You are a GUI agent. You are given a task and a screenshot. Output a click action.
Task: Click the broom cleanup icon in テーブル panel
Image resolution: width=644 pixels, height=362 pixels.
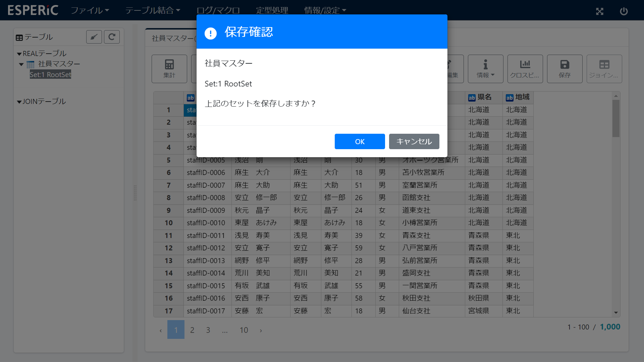(94, 37)
